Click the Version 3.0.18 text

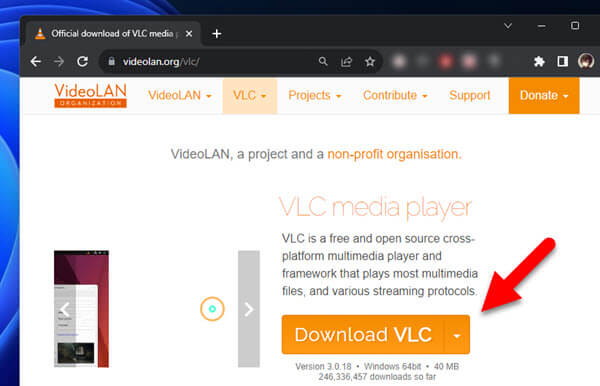tap(323, 366)
